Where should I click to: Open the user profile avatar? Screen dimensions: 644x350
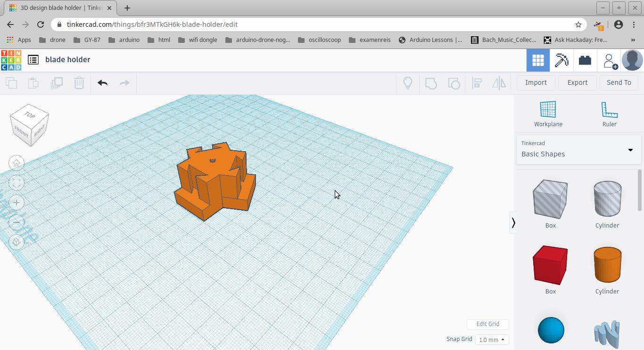(x=632, y=60)
